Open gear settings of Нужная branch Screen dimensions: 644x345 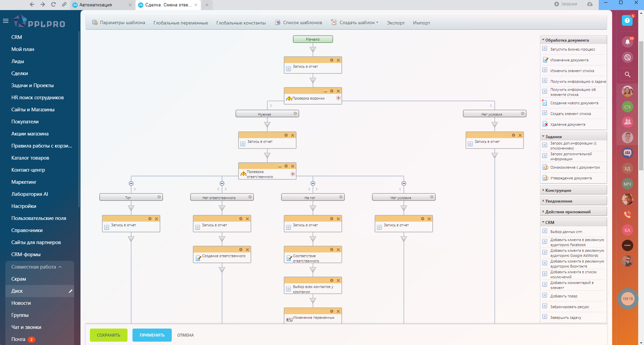295,114
